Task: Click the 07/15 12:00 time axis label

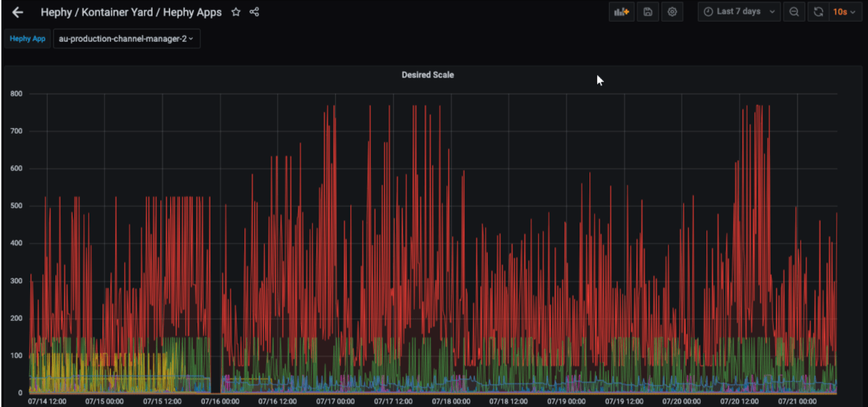Action: (x=162, y=401)
